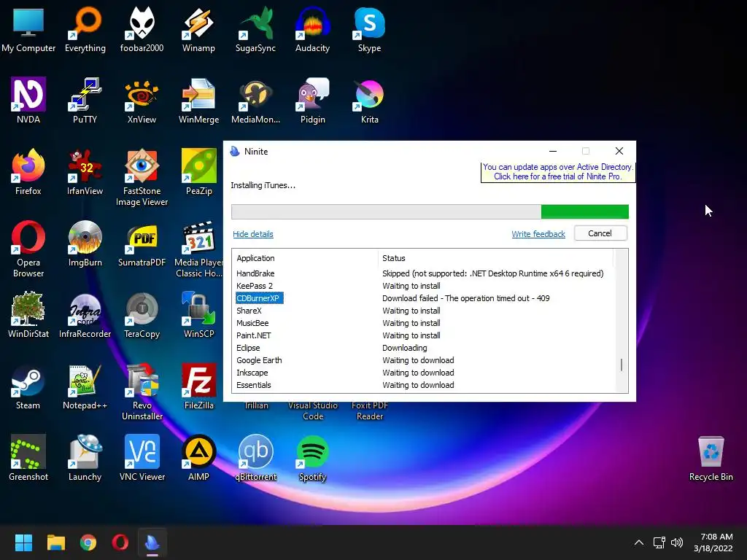This screenshot has width=747, height=560.
Task: Click the Recycle Bin icon
Action: click(711, 458)
